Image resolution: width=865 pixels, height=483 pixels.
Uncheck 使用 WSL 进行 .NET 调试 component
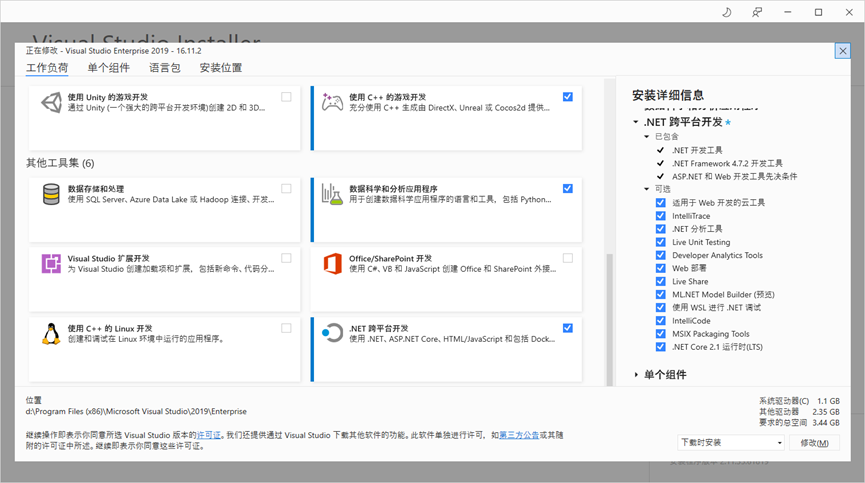coord(660,308)
